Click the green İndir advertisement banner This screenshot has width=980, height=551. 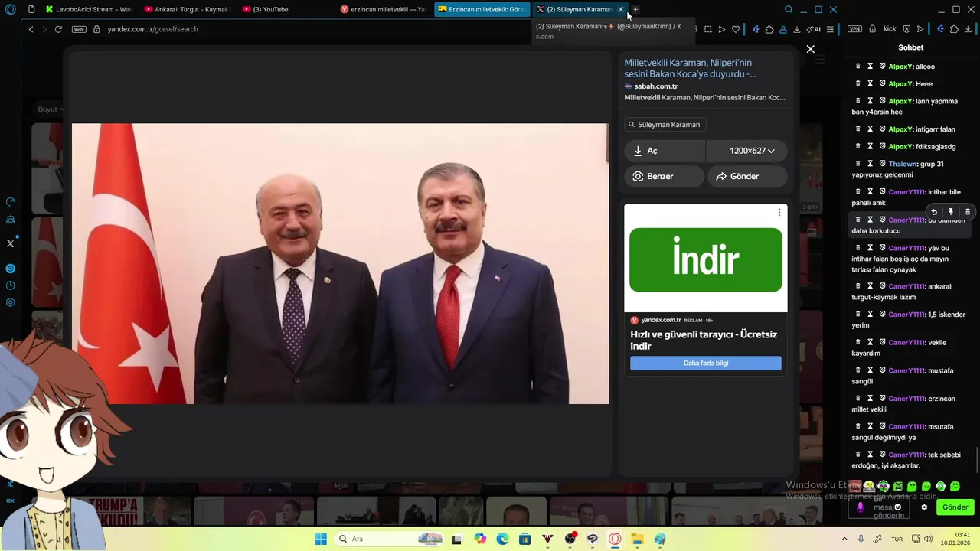[x=705, y=259]
